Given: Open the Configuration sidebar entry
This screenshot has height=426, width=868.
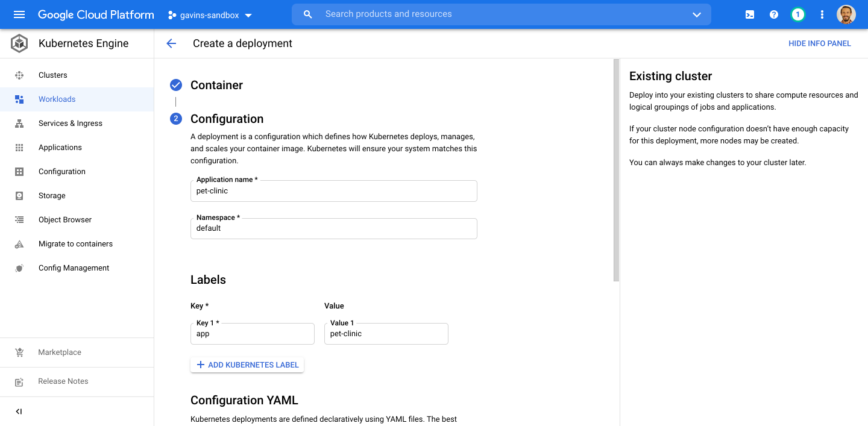Looking at the screenshot, I should 61,171.
